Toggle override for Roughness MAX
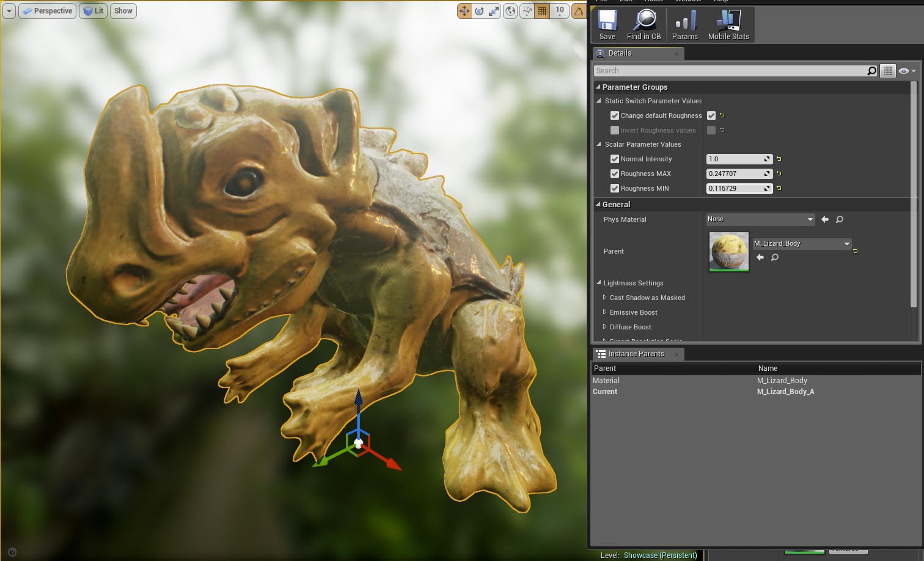This screenshot has width=924, height=561. 615,174
